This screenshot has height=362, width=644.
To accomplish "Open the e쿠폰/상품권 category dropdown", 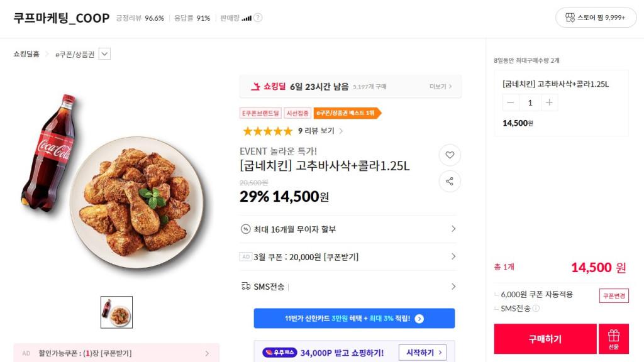I will [104, 54].
